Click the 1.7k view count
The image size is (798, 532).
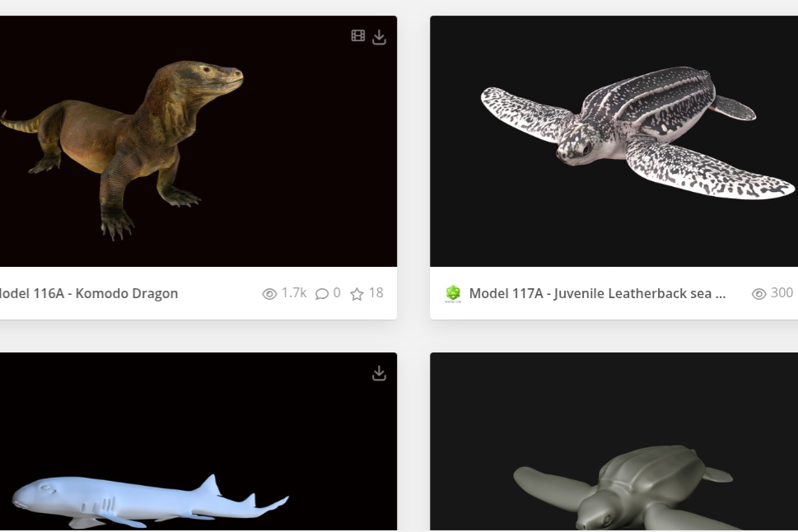click(294, 292)
